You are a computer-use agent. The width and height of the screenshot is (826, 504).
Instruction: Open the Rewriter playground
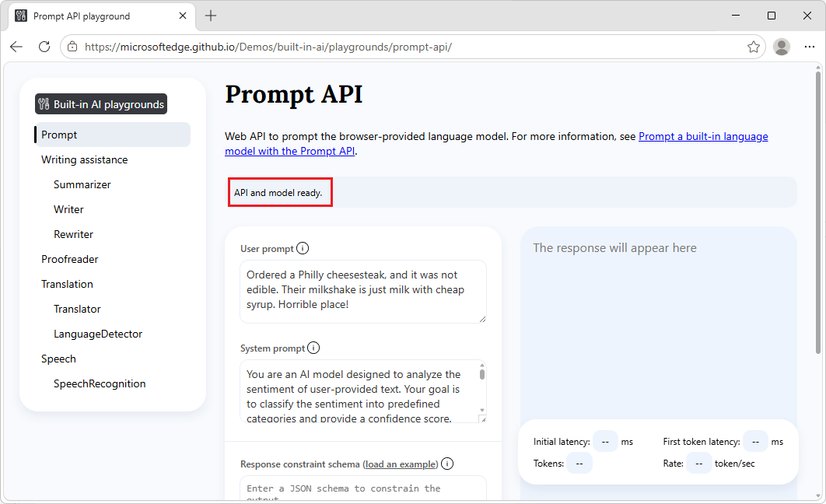pos(73,234)
